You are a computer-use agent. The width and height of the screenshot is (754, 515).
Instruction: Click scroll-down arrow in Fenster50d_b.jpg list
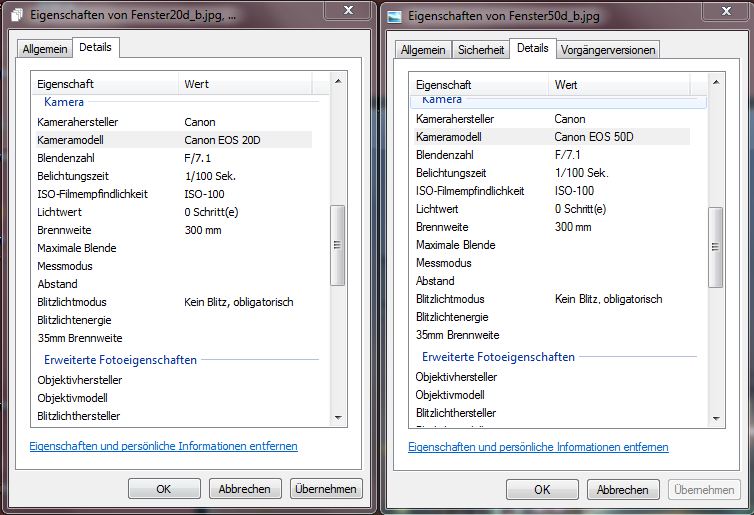pos(716,418)
